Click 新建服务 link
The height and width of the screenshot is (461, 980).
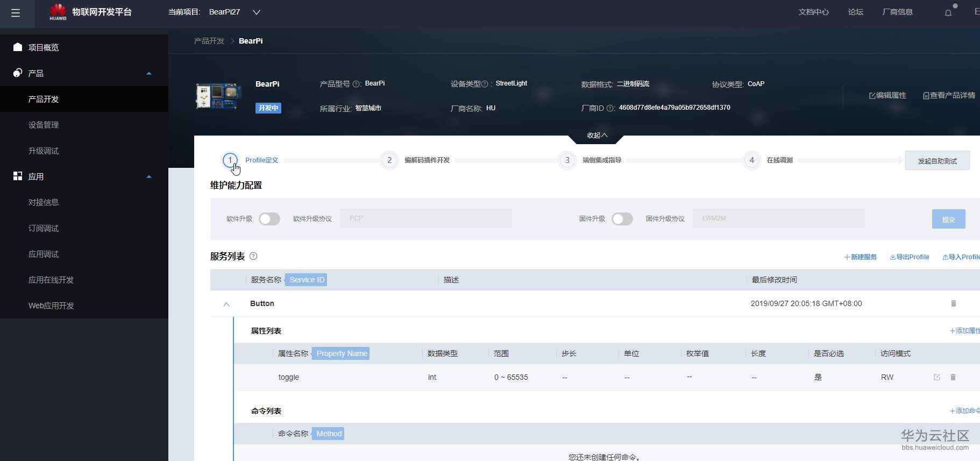pos(861,257)
